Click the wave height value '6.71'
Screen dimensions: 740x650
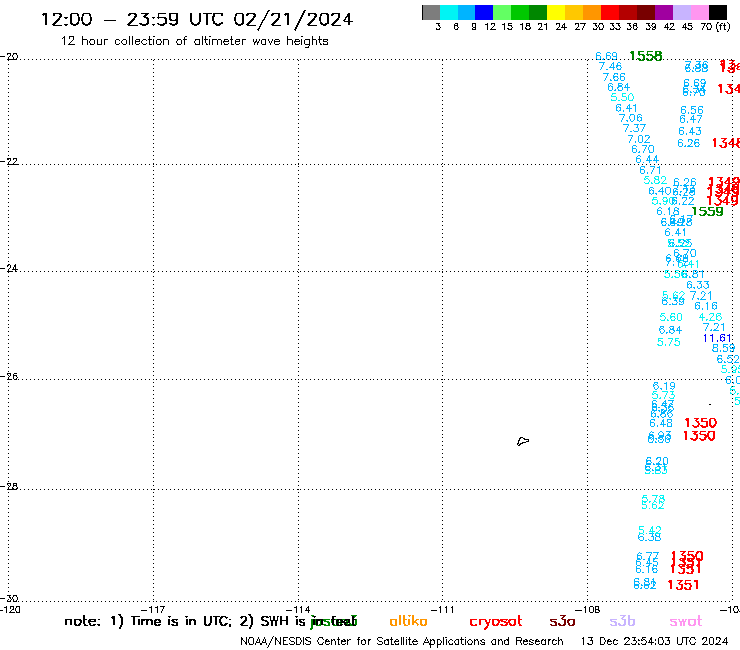tap(650, 170)
